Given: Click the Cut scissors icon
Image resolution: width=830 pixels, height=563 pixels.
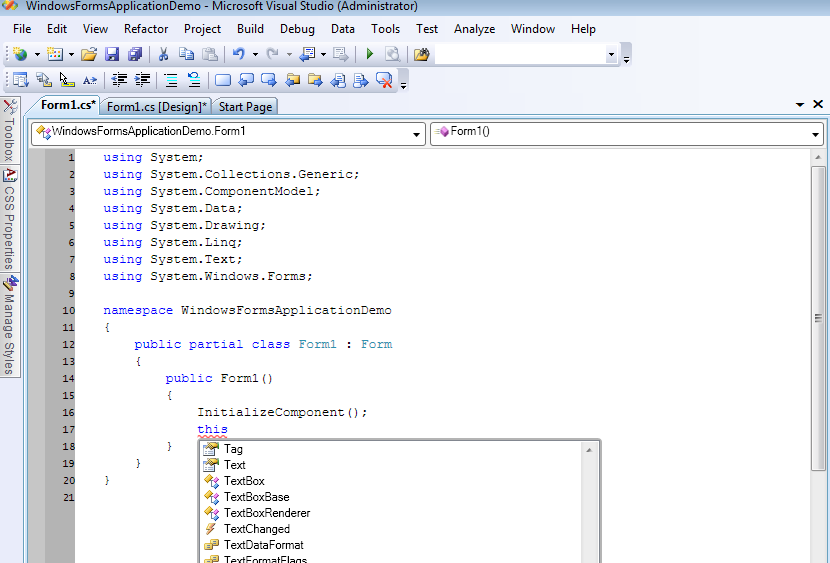Looking at the screenshot, I should point(163,54).
